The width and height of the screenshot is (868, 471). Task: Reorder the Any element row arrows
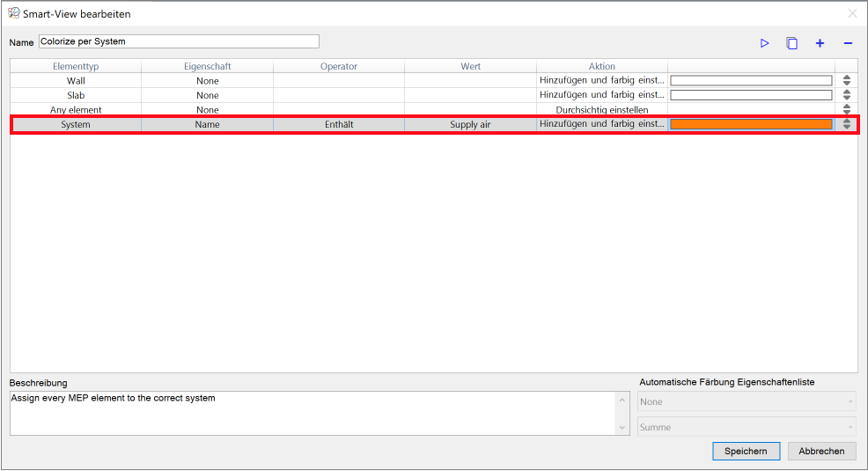(x=846, y=109)
